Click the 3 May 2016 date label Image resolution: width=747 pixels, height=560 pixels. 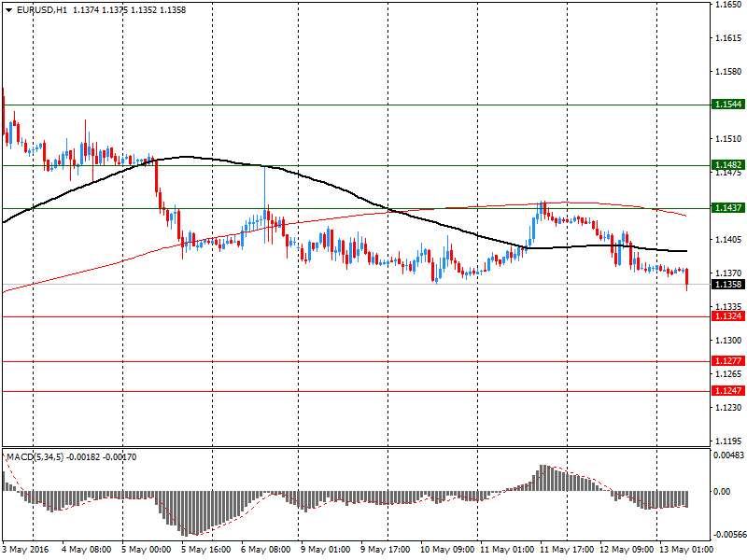[25, 550]
